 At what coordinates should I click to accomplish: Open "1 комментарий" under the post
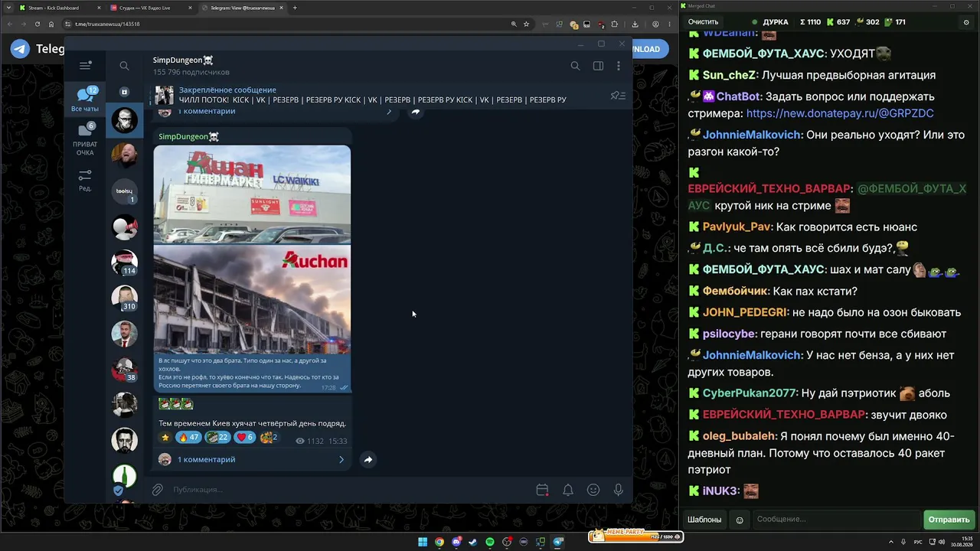click(207, 459)
